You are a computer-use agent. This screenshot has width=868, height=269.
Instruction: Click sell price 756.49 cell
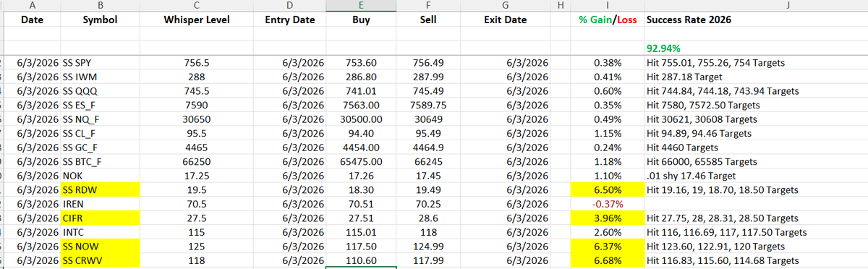click(x=428, y=63)
